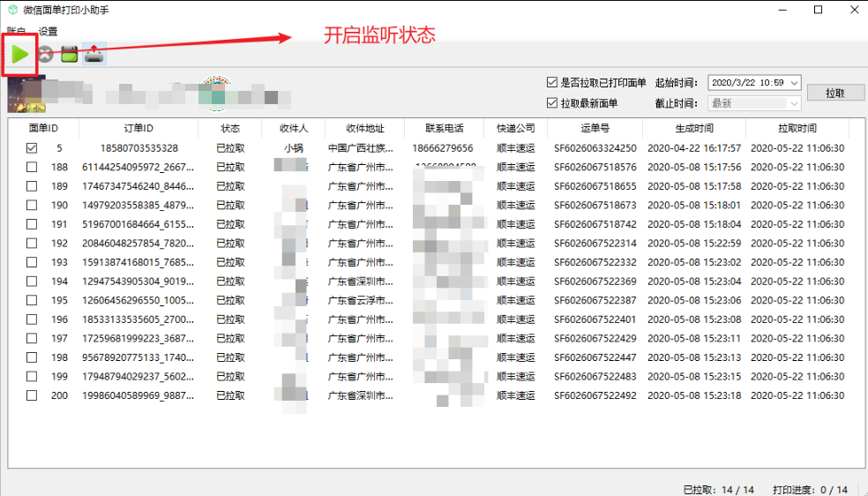868x496 pixels.
Task: Click address 中国广西壮族...
Action: pos(361,148)
